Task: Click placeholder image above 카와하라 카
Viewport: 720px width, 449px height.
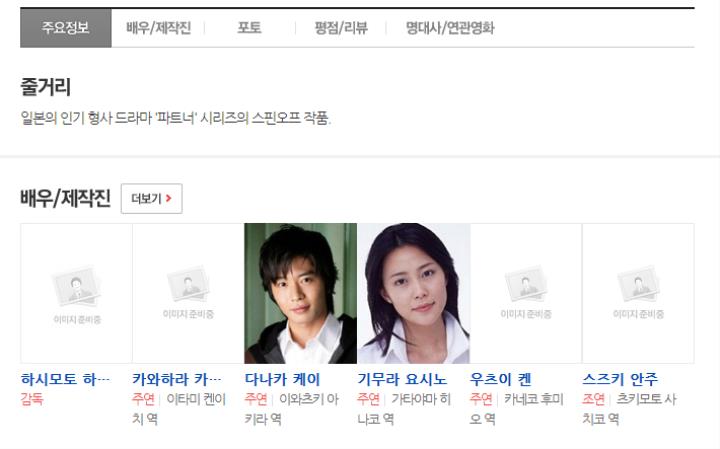Action: pos(188,293)
